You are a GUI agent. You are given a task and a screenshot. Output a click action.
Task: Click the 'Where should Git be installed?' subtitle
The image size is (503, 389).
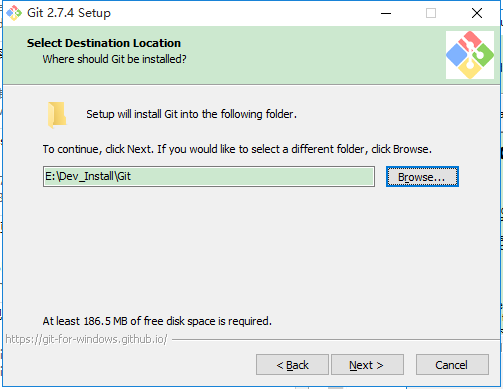[x=114, y=59]
